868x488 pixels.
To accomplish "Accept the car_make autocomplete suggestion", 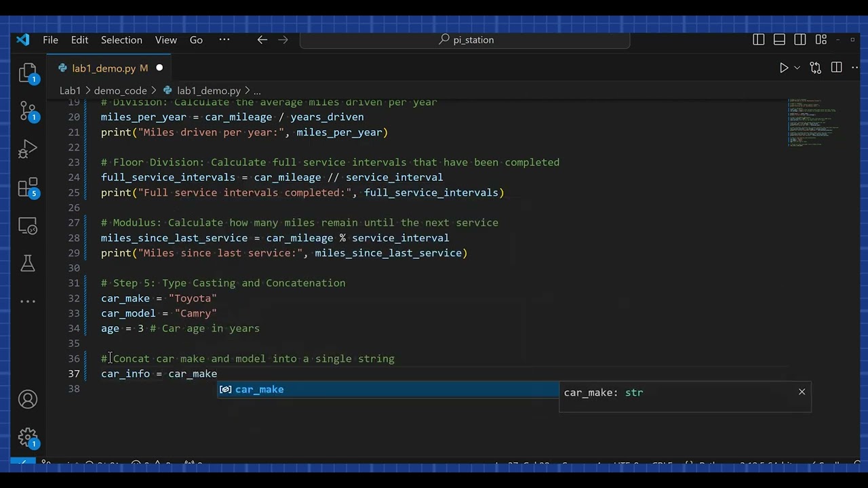I will tap(388, 389).
